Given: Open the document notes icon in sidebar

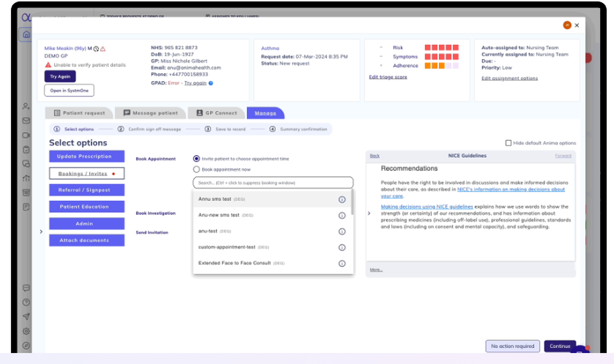Looking at the screenshot, I should point(26,207).
